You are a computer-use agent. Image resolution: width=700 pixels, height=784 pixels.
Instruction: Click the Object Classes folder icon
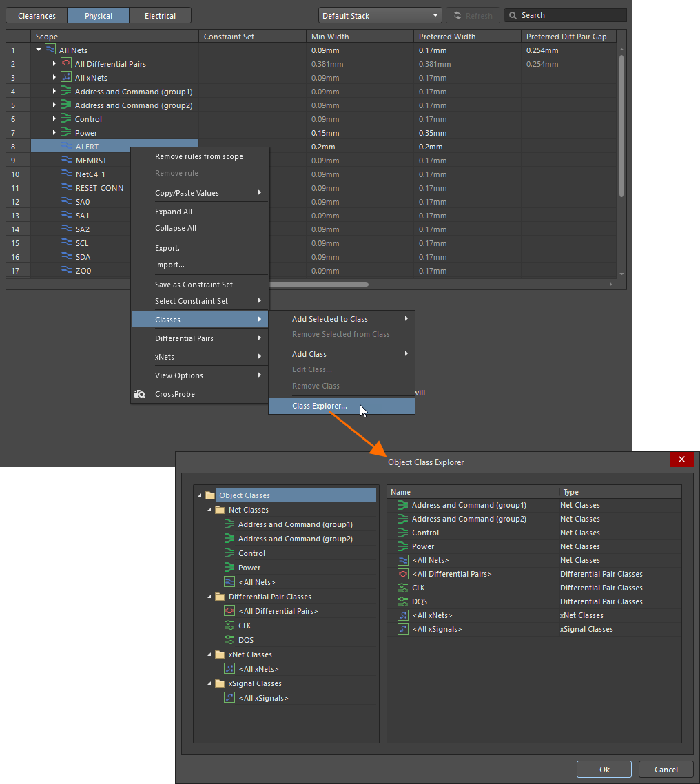tap(210, 495)
